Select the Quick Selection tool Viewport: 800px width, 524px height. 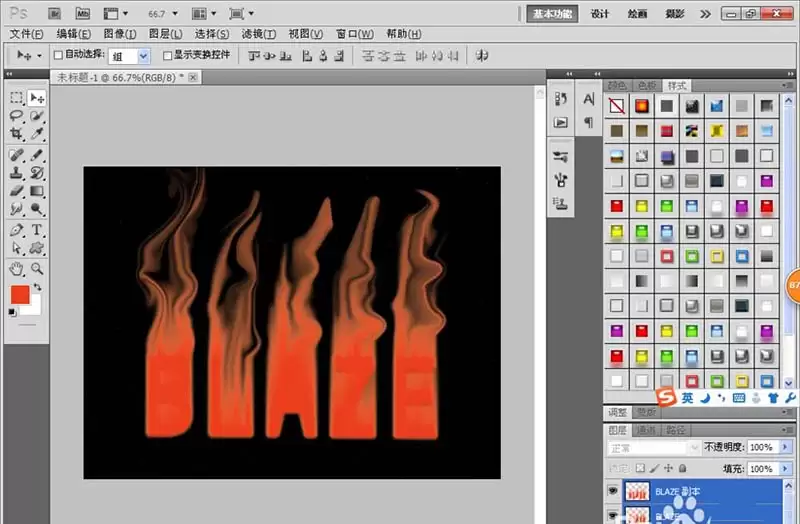coord(37,116)
